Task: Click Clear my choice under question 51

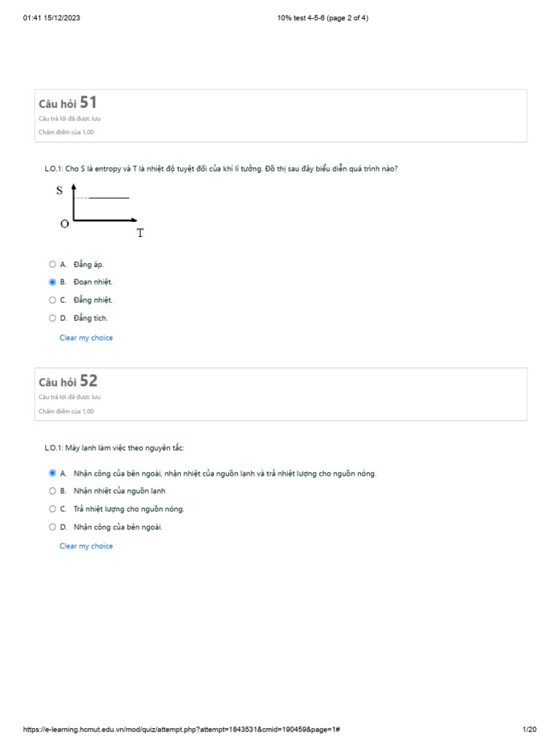Action: [x=86, y=338]
